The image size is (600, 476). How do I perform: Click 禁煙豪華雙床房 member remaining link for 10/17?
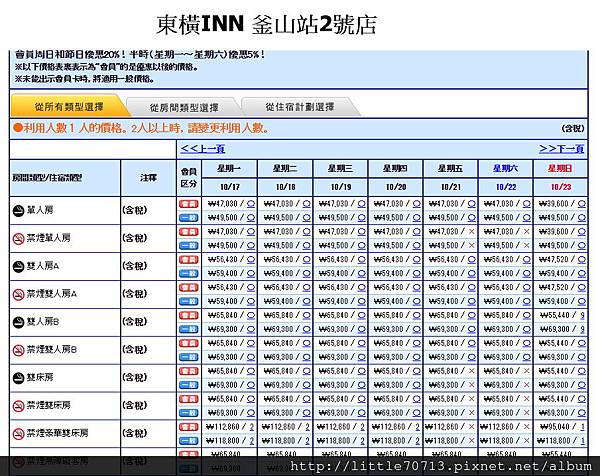point(252,427)
